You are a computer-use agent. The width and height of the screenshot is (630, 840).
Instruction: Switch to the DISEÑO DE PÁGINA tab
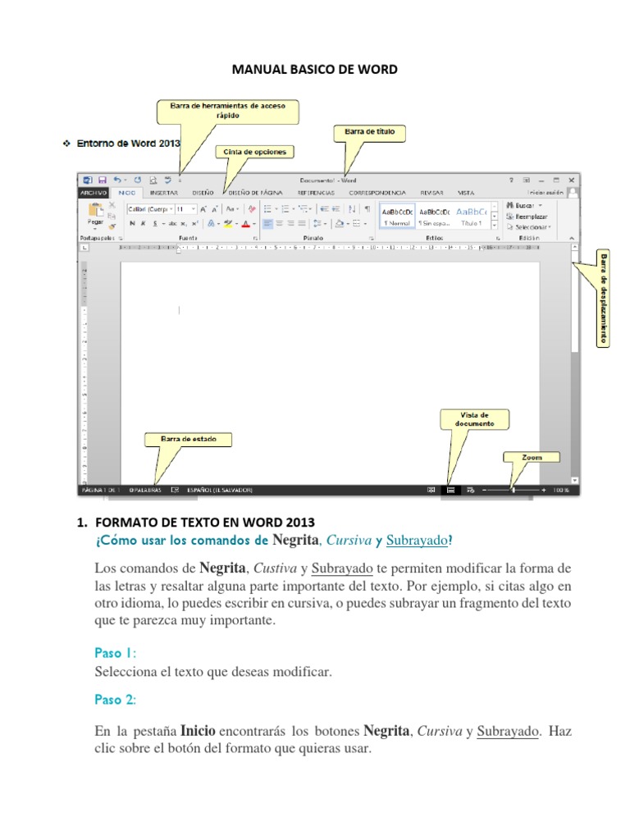pos(256,193)
